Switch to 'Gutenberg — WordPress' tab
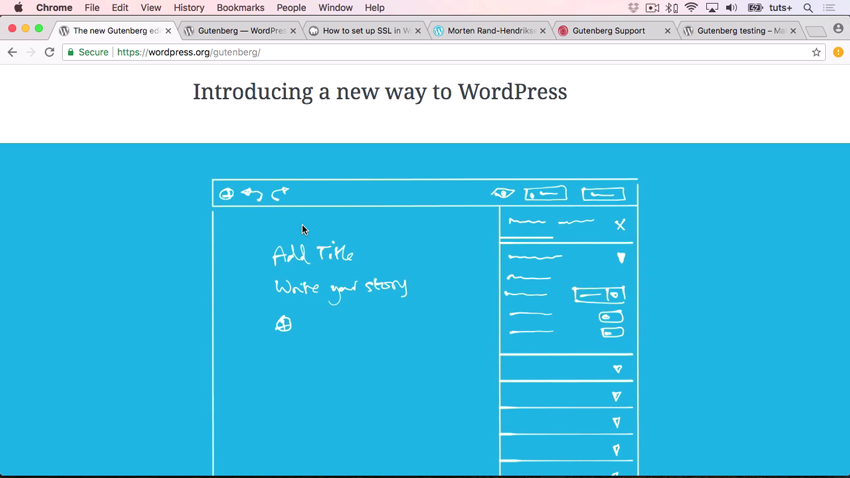 pyautogui.click(x=241, y=31)
